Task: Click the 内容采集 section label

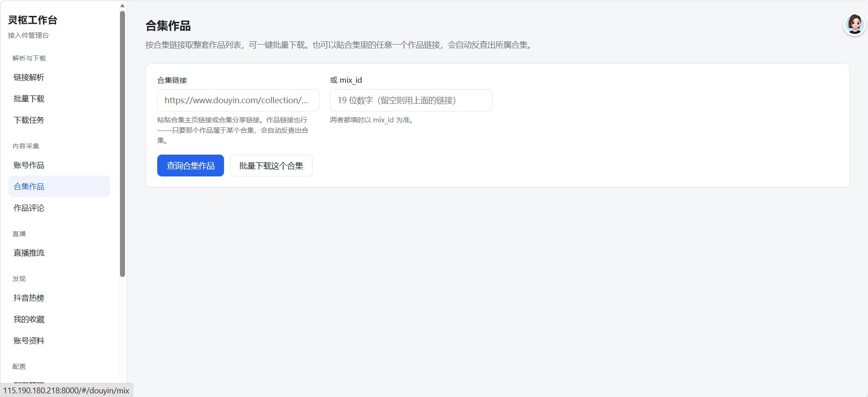Action: [x=26, y=146]
